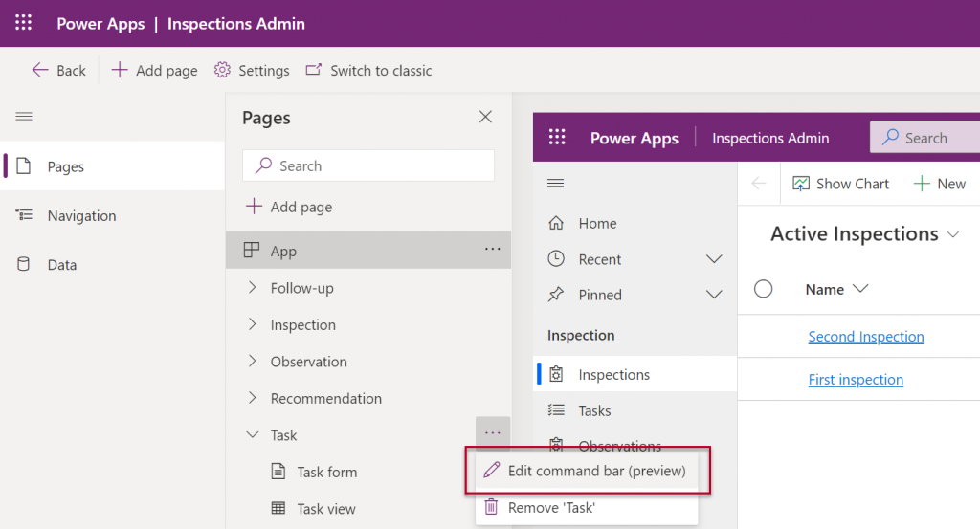Select the Inspection row label in the pages list

click(x=303, y=325)
